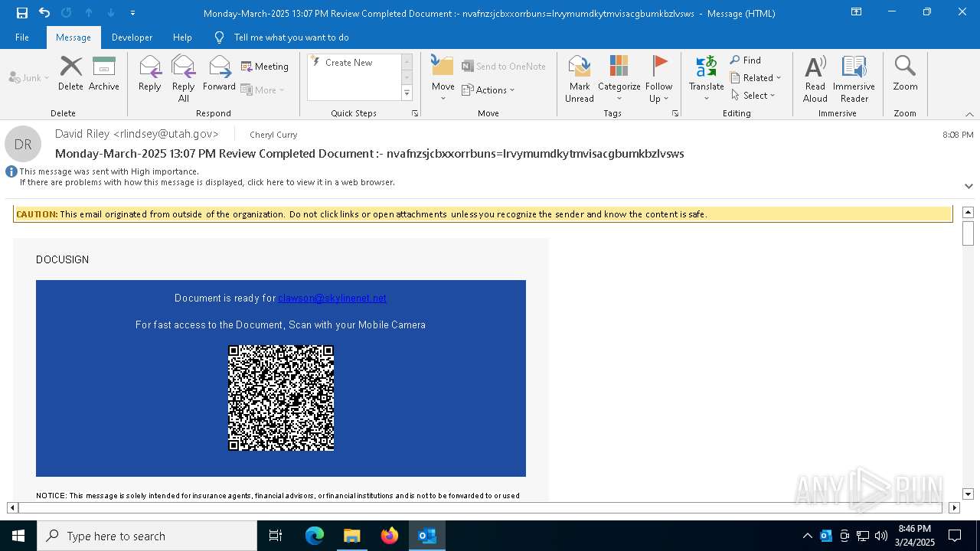Screen dimensions: 980x551
Task: Open Categorize color menu
Action: (x=619, y=79)
